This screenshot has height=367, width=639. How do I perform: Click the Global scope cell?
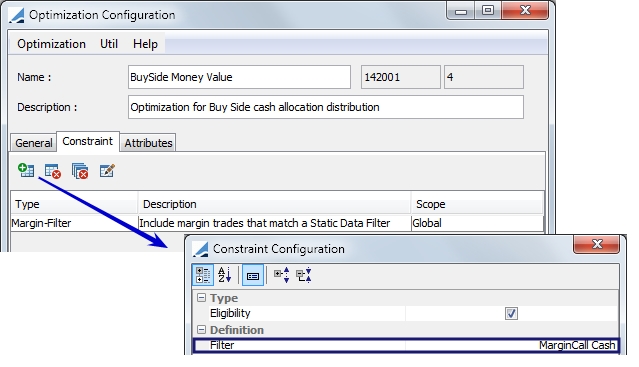[477, 223]
